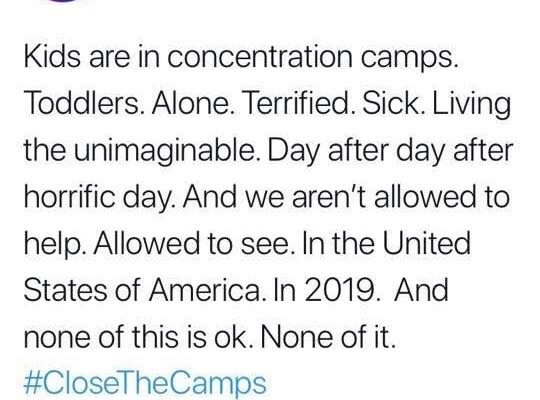
Task: Click the word "help" starting the fifth line
Action: click(55, 245)
